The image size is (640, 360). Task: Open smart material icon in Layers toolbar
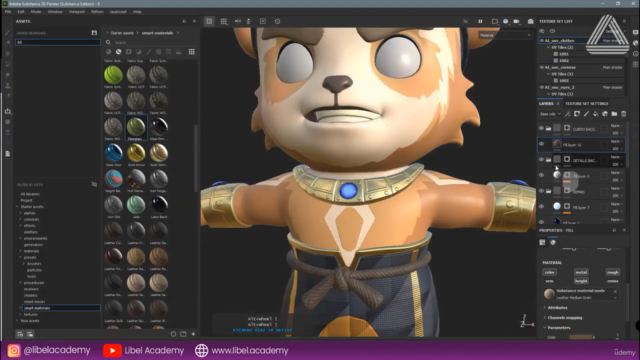pos(605,114)
